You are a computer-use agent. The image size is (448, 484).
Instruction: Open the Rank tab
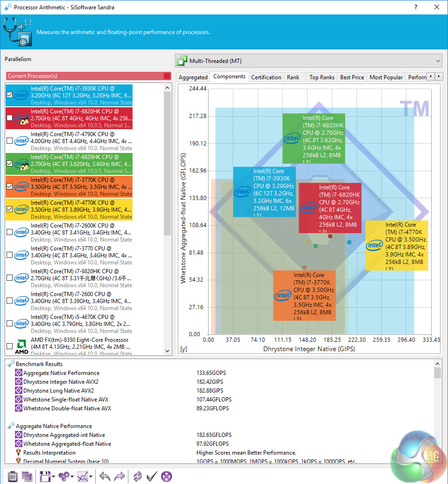293,77
